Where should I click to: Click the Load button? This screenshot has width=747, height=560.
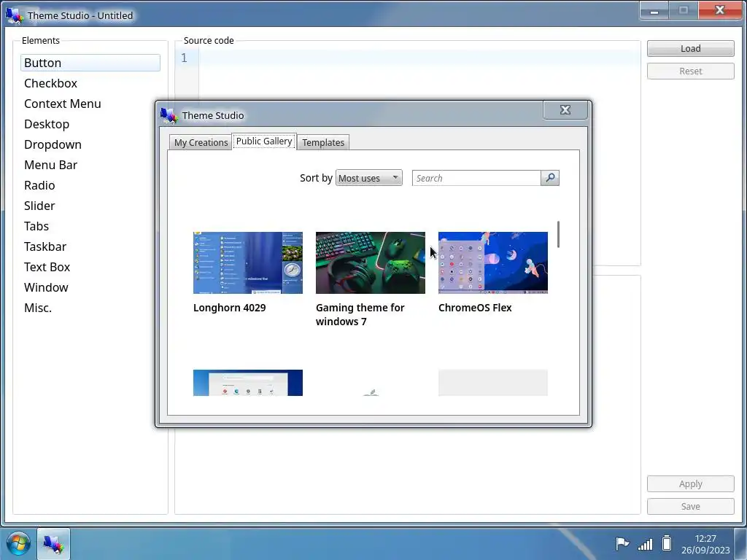(690, 49)
